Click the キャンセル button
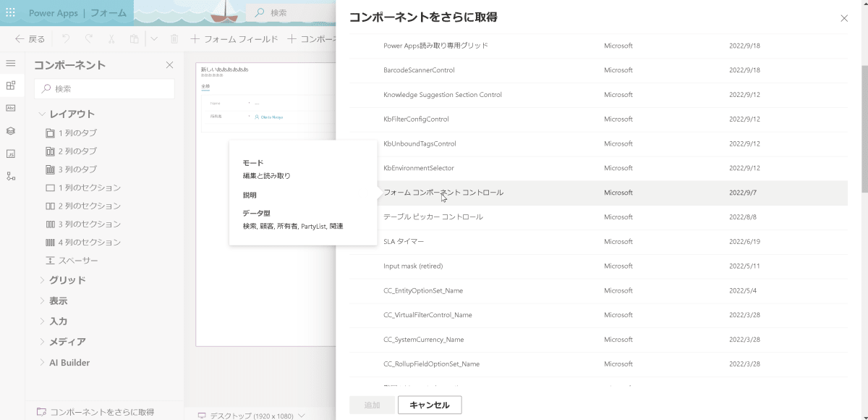 click(430, 405)
